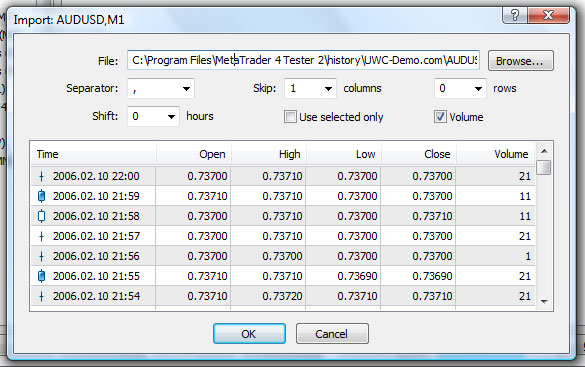Click the table scroll up arrow
Viewport: 585px width, 367px height.
click(x=544, y=151)
